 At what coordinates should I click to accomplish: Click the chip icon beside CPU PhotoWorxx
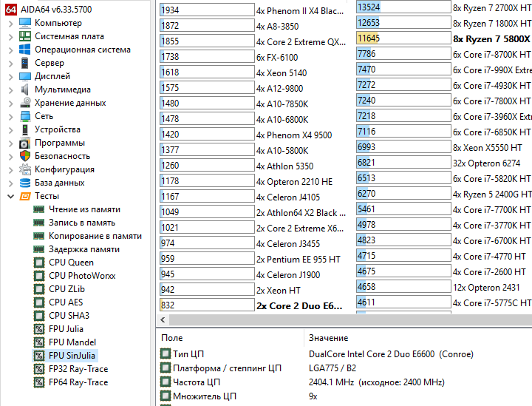tap(39, 276)
